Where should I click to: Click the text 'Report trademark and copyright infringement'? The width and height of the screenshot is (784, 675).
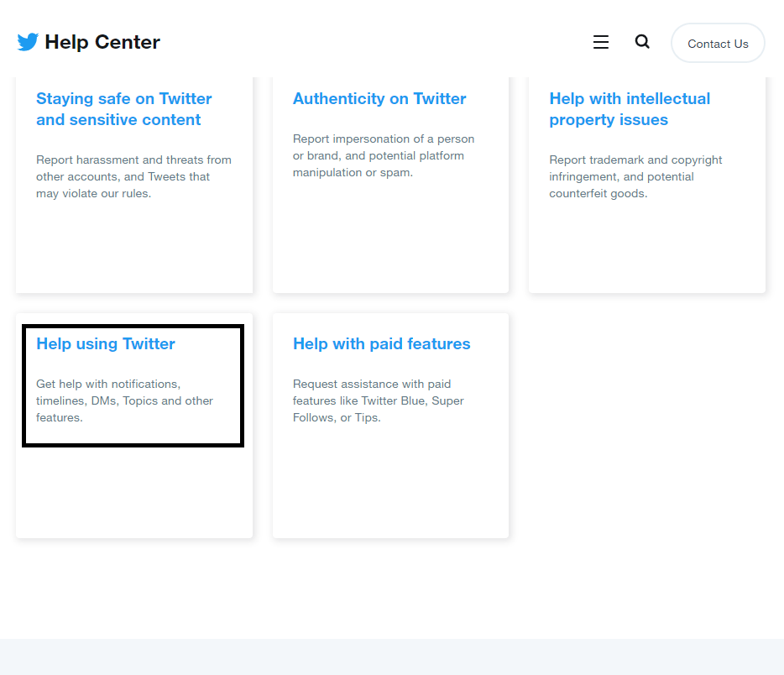coord(635,168)
